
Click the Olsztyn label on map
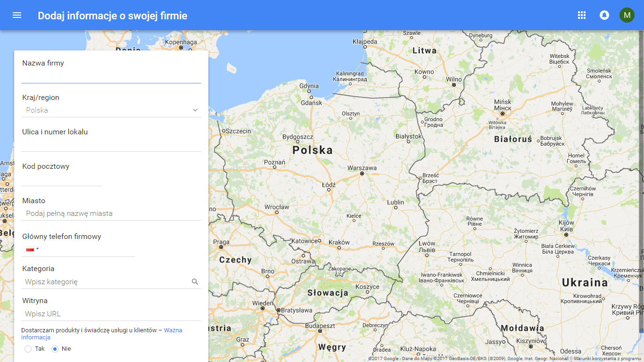click(x=351, y=114)
